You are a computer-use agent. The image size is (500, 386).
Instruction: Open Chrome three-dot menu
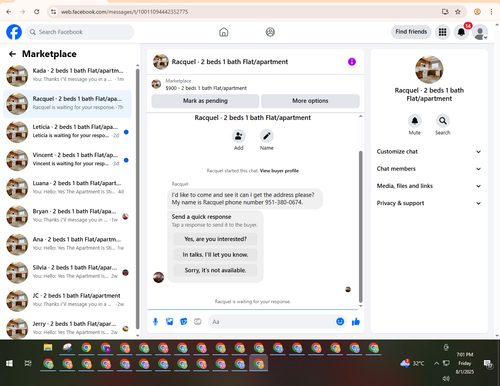coord(491,12)
